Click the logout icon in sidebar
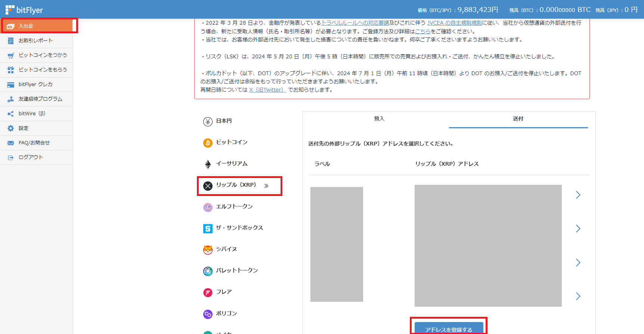The image size is (644, 334). (10, 157)
